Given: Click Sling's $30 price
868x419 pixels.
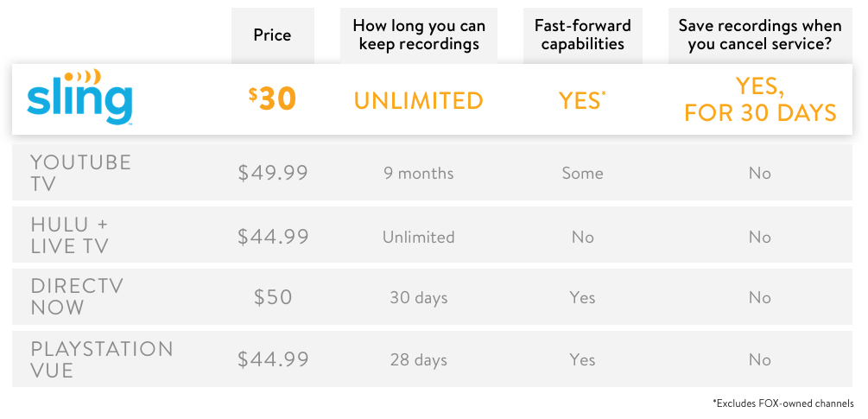Looking at the screenshot, I should click(x=272, y=99).
